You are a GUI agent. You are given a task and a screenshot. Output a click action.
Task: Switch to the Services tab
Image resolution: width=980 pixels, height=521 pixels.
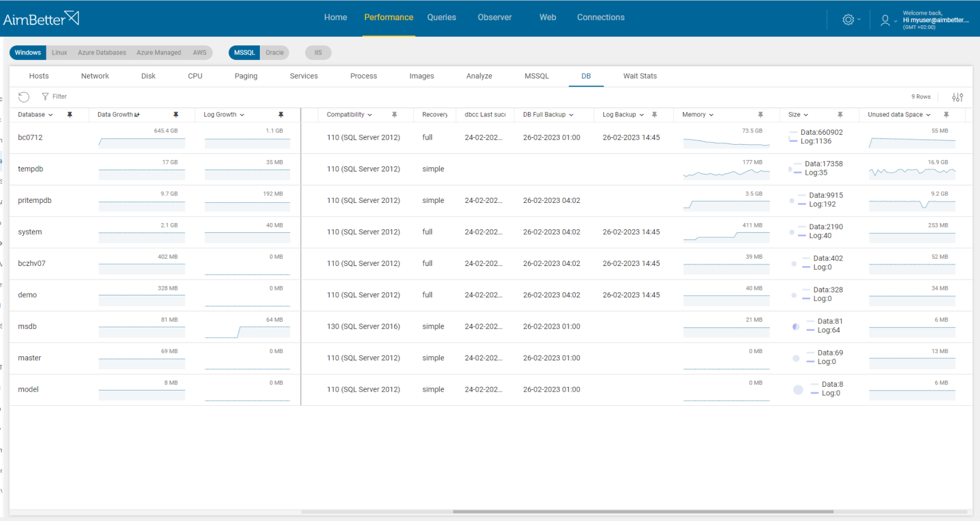pos(304,76)
